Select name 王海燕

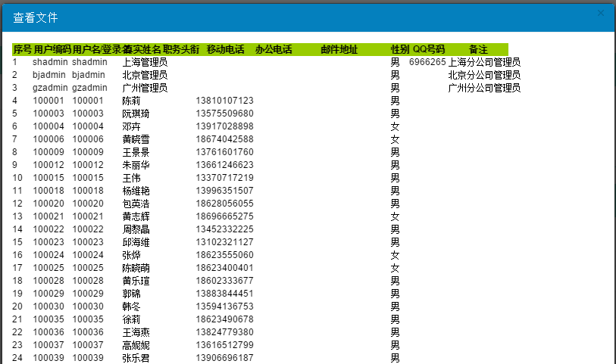click(136, 332)
